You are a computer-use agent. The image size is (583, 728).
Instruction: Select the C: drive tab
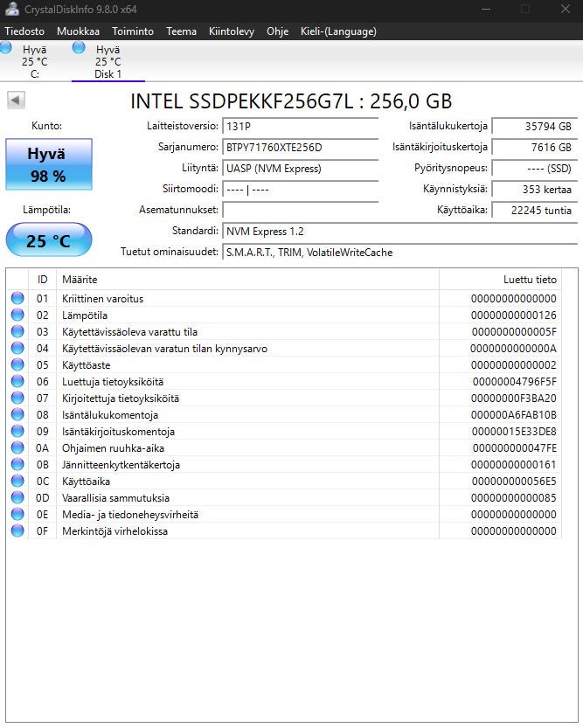(x=34, y=61)
